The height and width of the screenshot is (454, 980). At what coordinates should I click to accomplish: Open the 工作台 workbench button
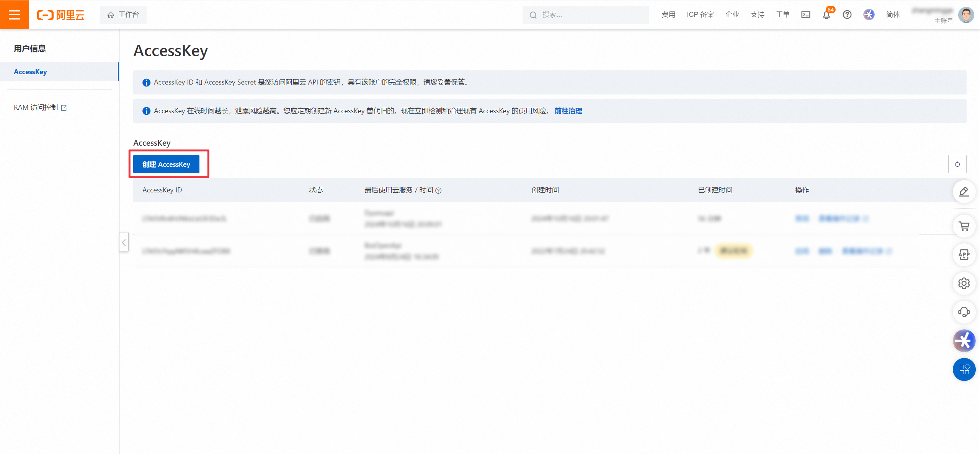[x=123, y=15]
